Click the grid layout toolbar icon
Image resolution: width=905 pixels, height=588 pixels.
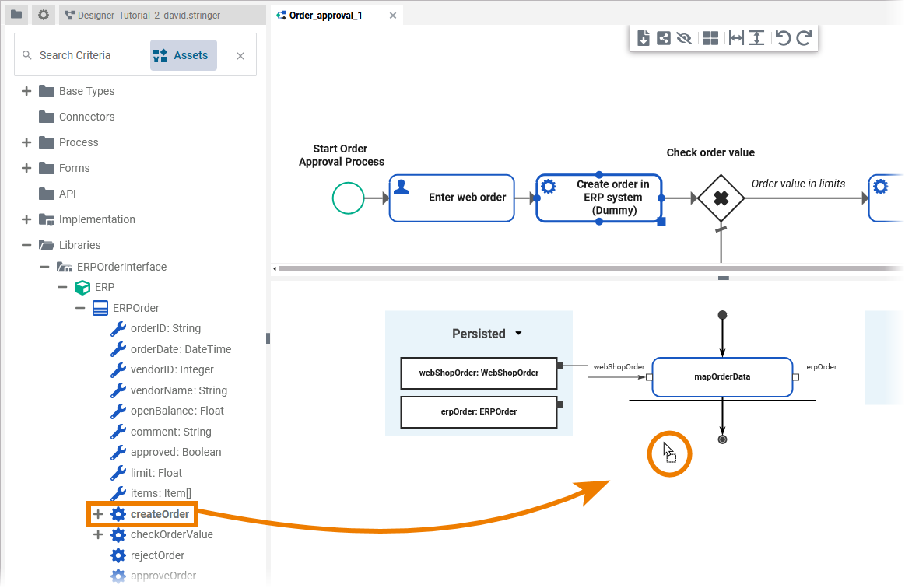pyautogui.click(x=710, y=38)
